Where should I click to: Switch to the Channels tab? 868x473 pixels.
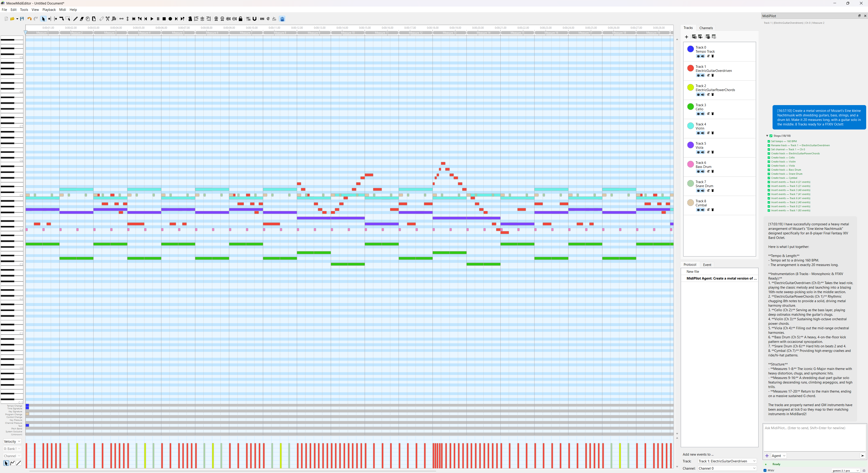click(x=706, y=28)
